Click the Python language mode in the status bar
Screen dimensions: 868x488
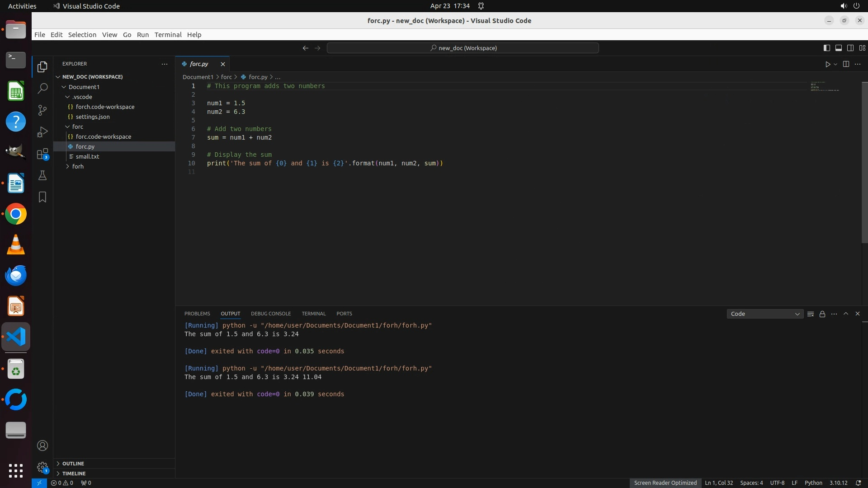click(813, 483)
